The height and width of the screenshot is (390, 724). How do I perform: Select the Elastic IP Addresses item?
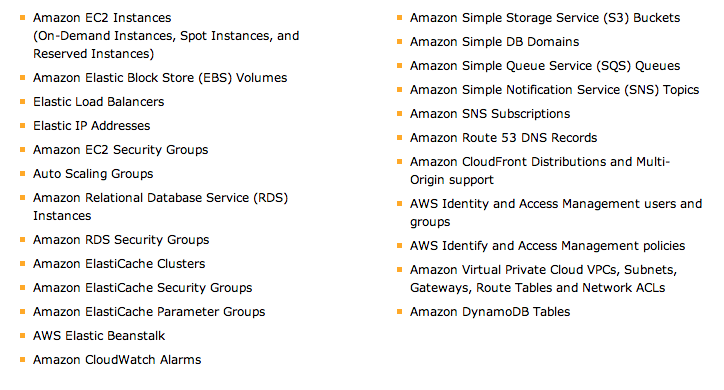(91, 126)
